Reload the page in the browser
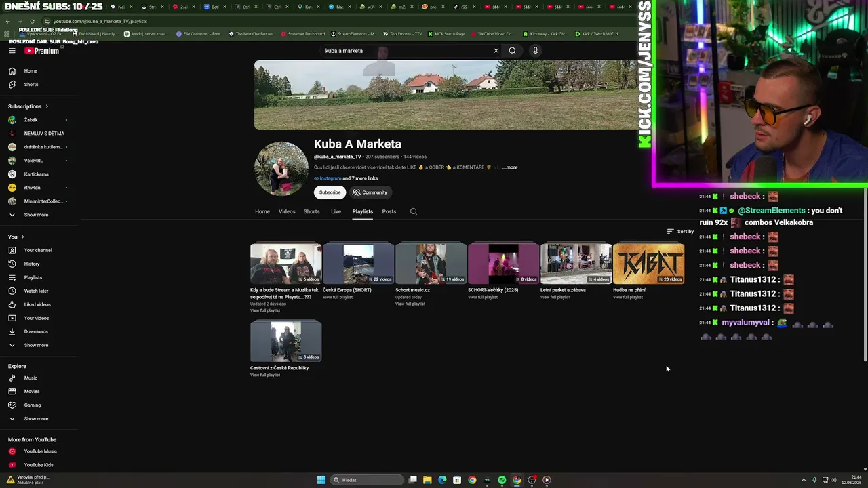 pyautogui.click(x=32, y=21)
